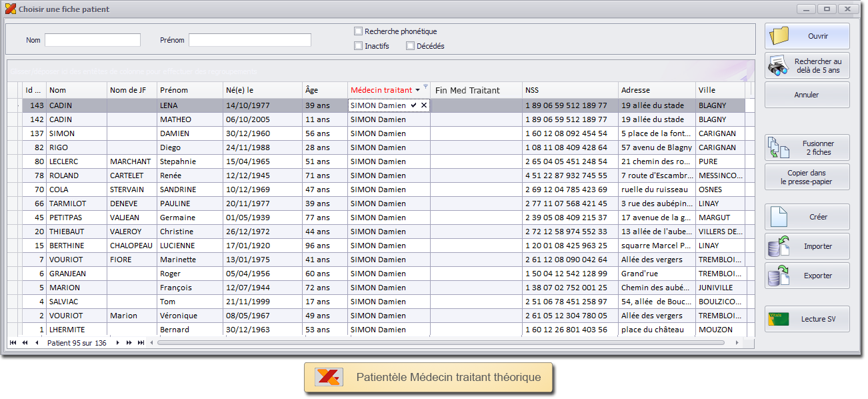Screen dimensions: 868x399
Task: Click the Fusionner 2 fiches icon
Action: point(778,147)
